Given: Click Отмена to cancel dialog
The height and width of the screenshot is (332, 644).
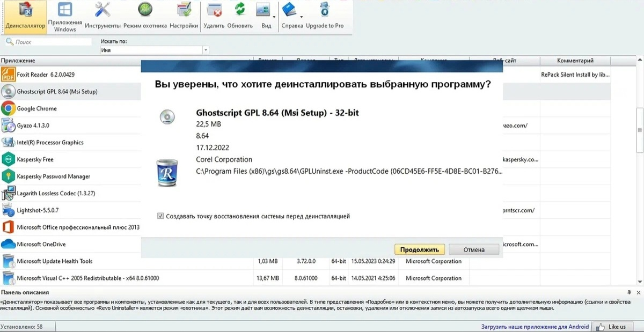Looking at the screenshot, I should [x=474, y=249].
